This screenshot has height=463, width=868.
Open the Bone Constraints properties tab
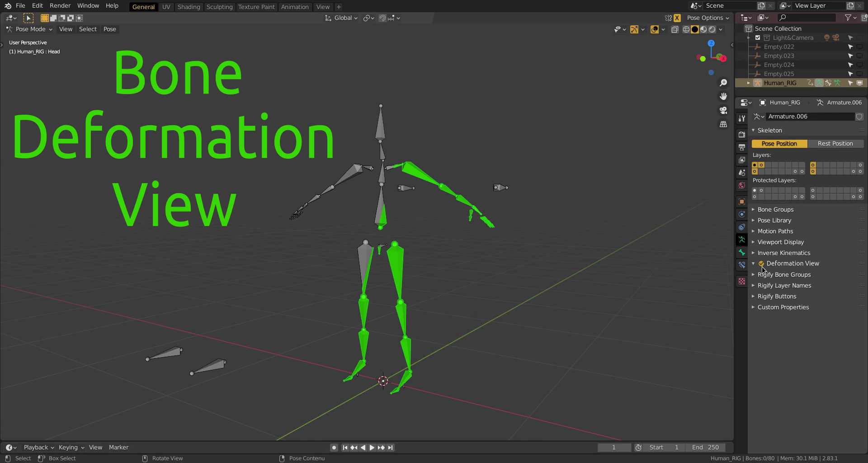coord(741,265)
